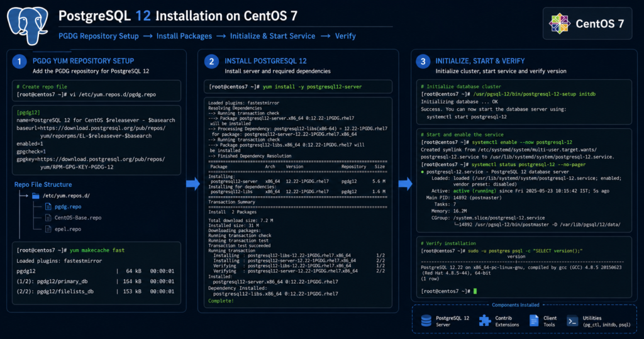Click the '# Verify installation' comment

pos(448,243)
